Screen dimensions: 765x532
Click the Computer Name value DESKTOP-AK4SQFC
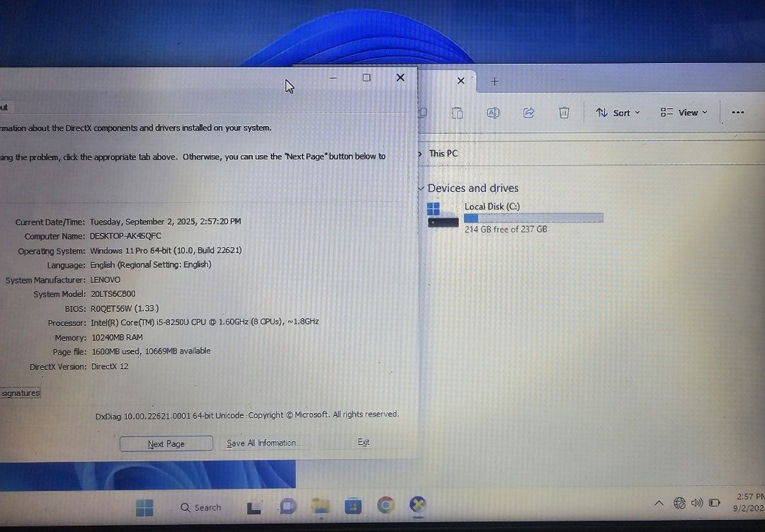point(125,236)
